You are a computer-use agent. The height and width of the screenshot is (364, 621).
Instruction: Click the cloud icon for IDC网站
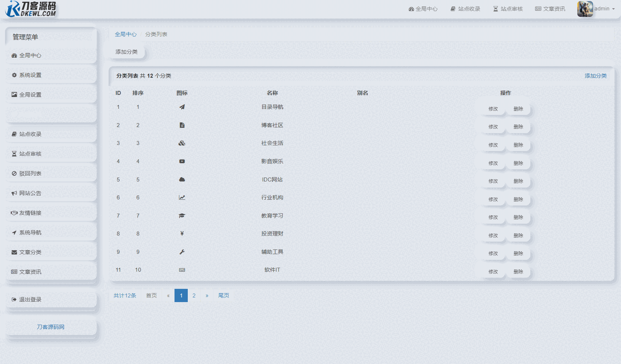point(182,180)
